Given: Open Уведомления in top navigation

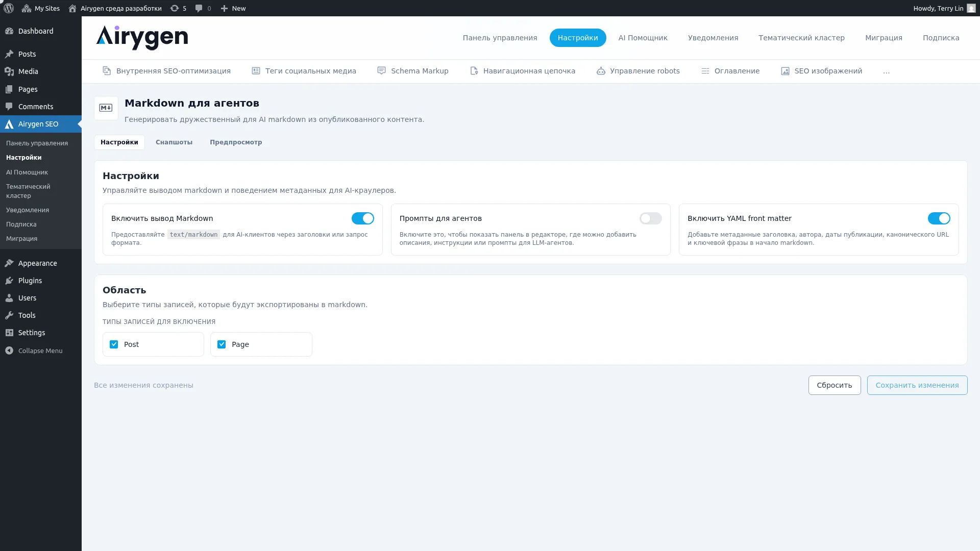Looking at the screenshot, I should pos(713,38).
